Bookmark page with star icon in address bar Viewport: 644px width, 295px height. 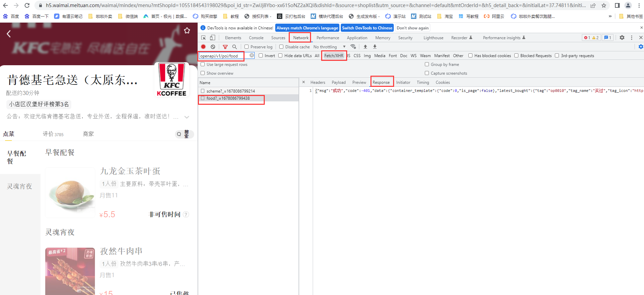pos(604,5)
